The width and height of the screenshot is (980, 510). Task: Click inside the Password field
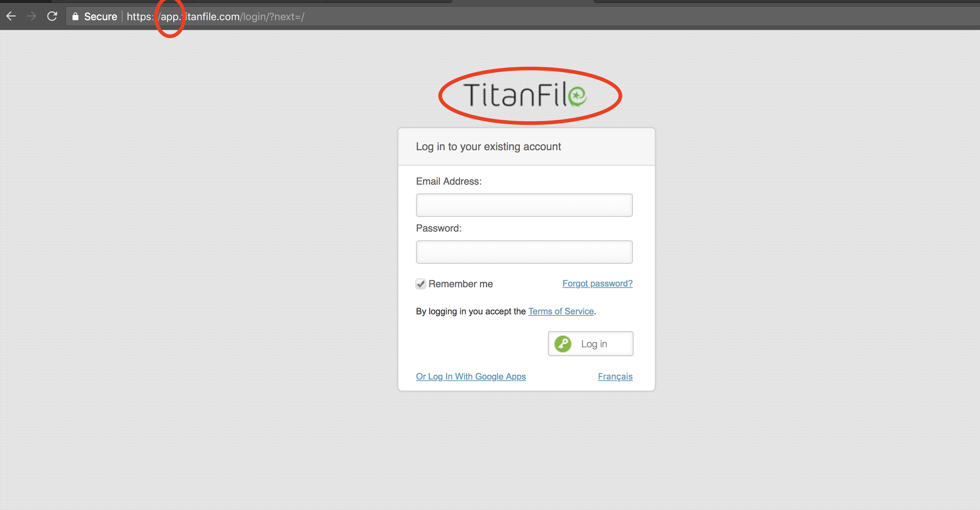tap(524, 252)
